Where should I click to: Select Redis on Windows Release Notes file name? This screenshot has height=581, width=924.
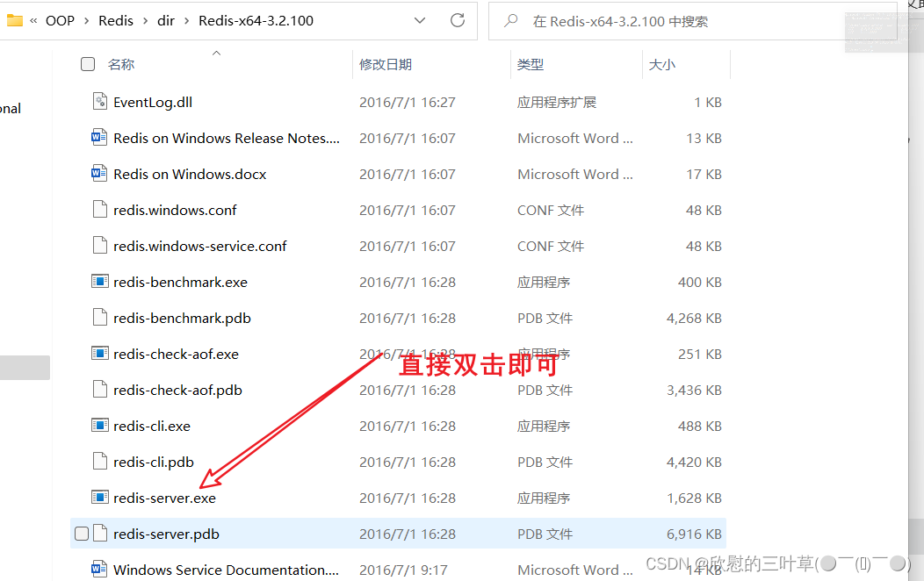tap(227, 138)
